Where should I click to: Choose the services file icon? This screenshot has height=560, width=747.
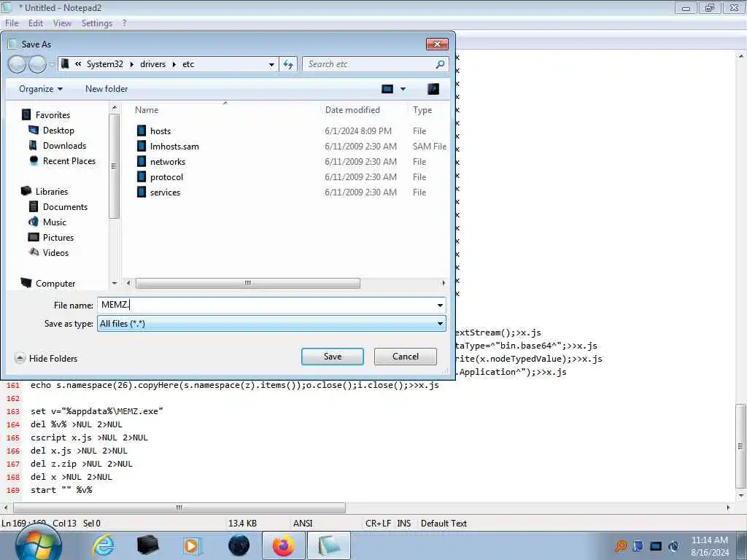click(141, 192)
